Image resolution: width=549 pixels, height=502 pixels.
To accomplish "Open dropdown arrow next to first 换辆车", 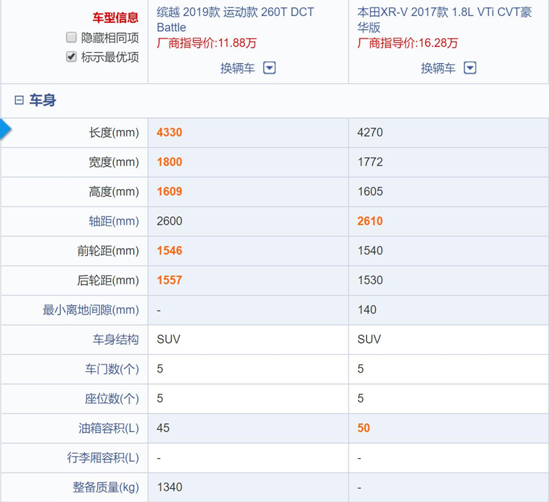I will [269, 68].
